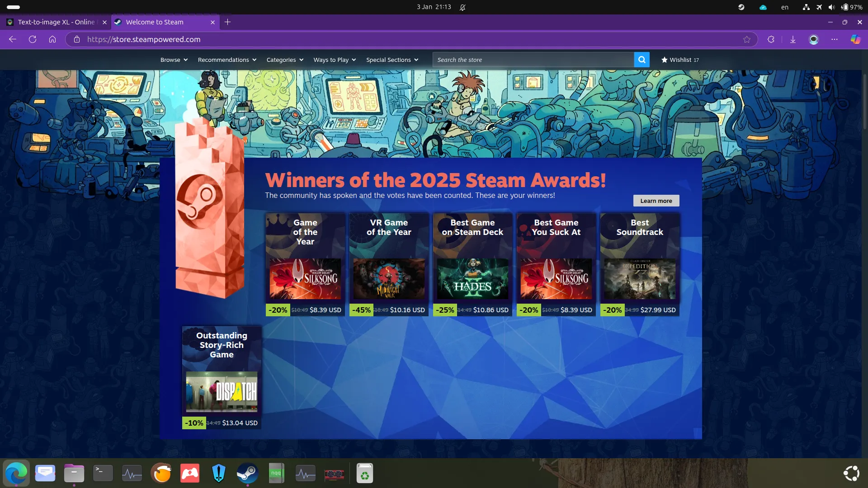Click the Learn more button
The width and height of the screenshot is (868, 488).
[656, 201]
